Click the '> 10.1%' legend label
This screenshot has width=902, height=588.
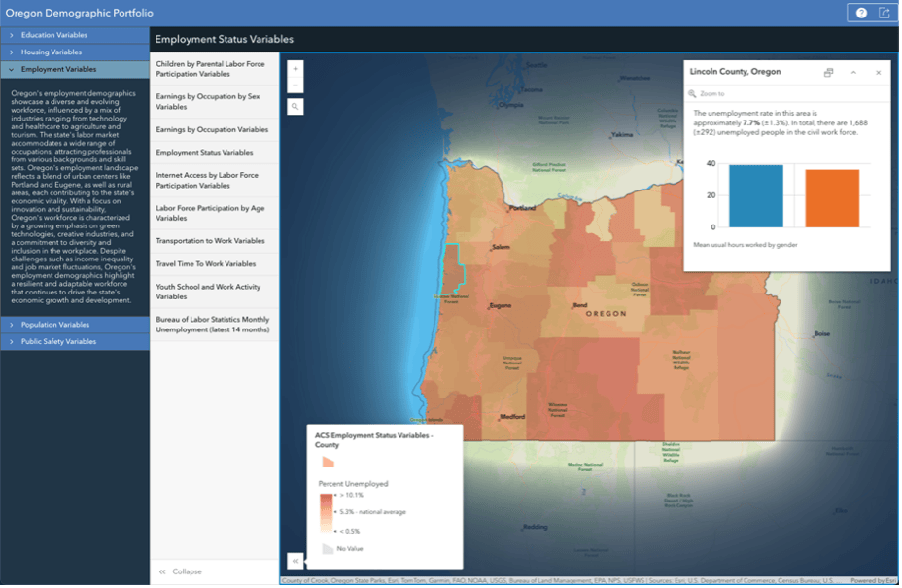pyautogui.click(x=353, y=496)
